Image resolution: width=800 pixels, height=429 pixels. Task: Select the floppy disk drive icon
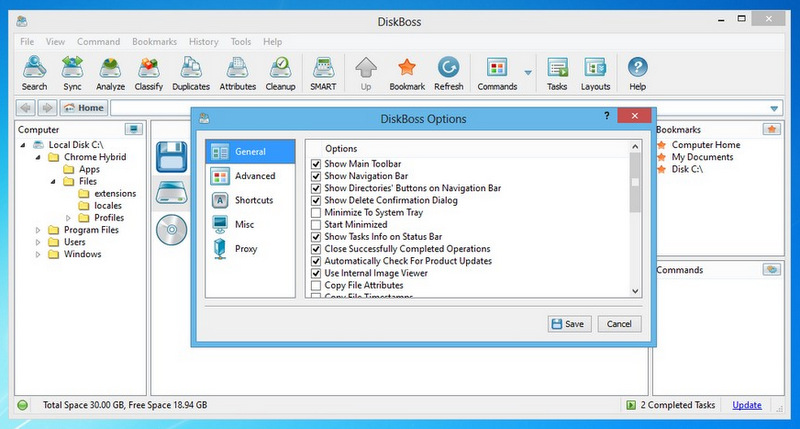171,157
